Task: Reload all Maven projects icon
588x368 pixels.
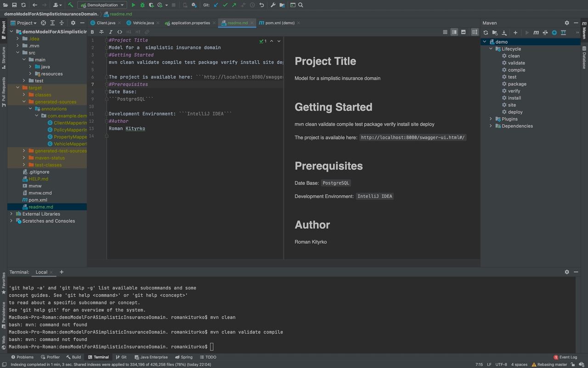Action: point(486,33)
